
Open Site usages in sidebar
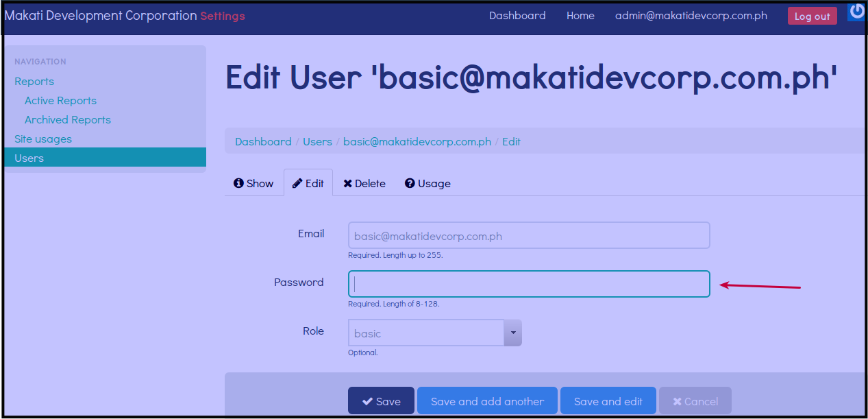[43, 139]
